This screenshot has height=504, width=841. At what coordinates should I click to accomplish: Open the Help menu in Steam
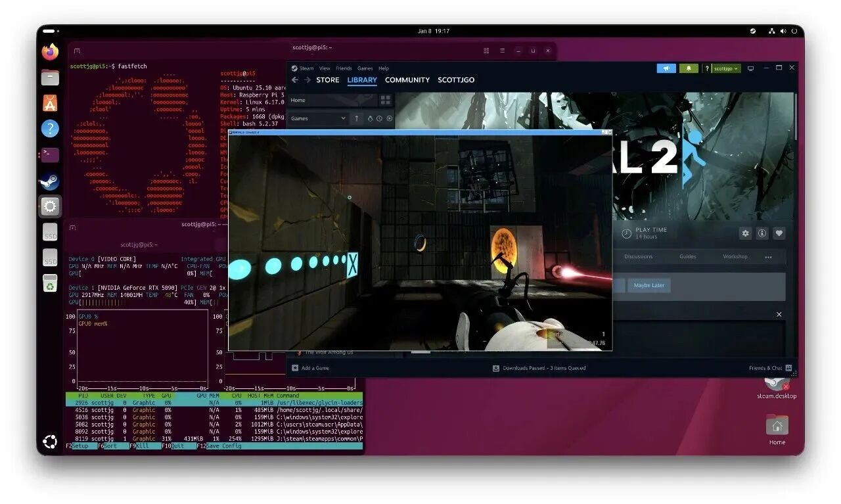[x=384, y=68]
